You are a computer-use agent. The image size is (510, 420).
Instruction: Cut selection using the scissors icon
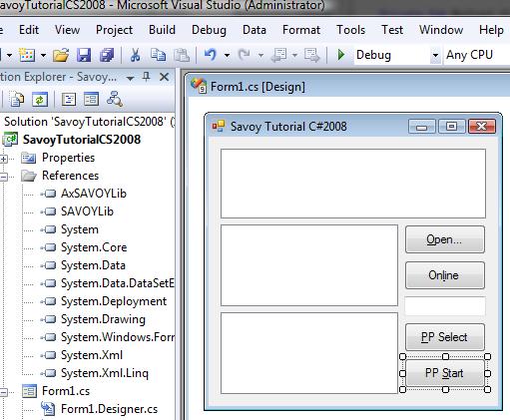(135, 55)
